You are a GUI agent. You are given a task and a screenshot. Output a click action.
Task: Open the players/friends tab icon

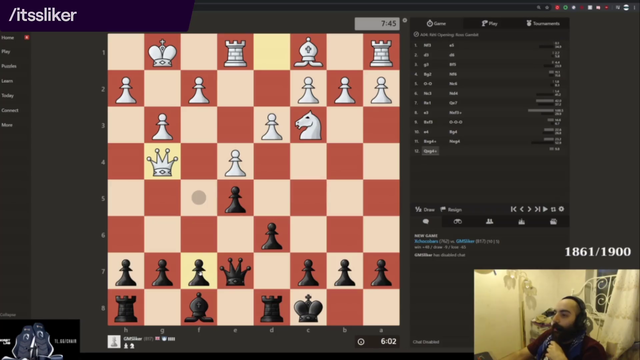point(489,221)
